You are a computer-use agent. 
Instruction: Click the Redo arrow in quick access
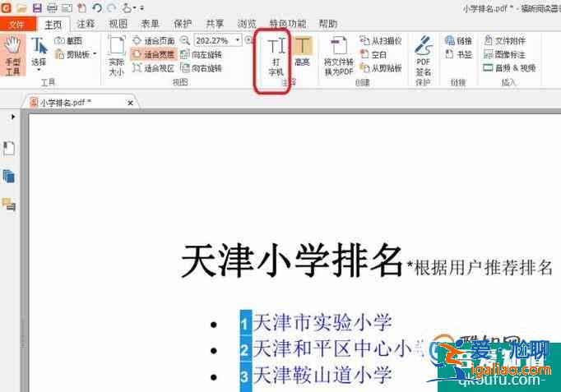(x=112, y=7)
